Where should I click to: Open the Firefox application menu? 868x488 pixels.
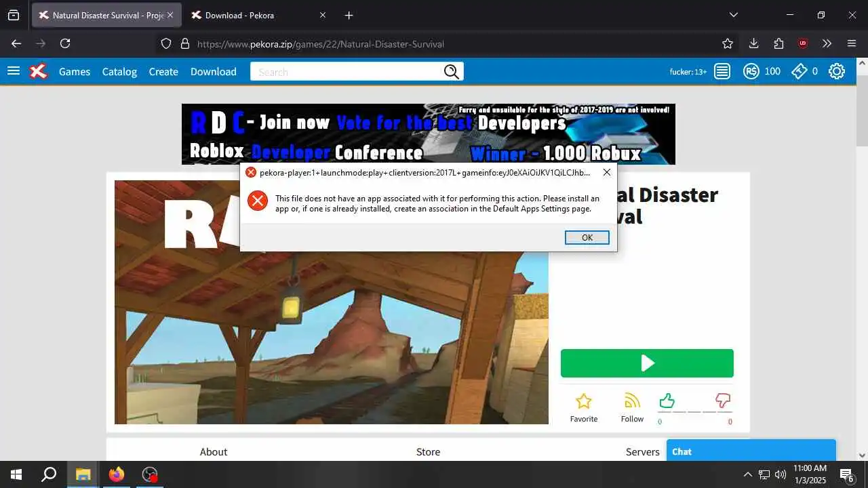pos(852,43)
